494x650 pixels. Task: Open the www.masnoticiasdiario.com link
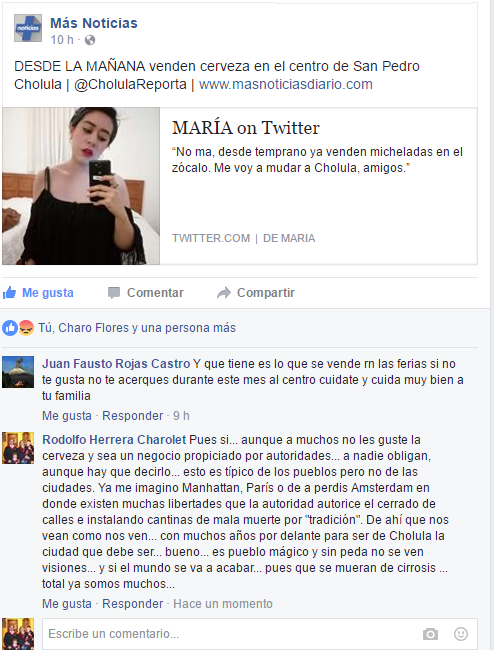click(286, 84)
